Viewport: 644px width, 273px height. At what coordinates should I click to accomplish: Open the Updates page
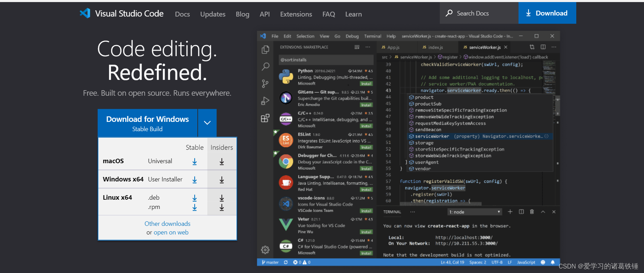(213, 14)
